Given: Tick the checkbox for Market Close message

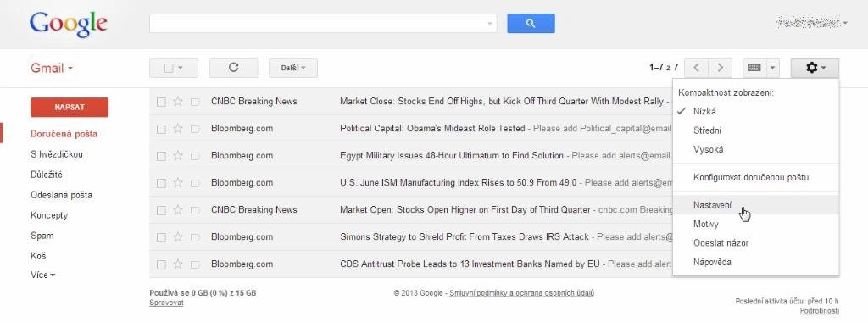Looking at the screenshot, I should 161,102.
